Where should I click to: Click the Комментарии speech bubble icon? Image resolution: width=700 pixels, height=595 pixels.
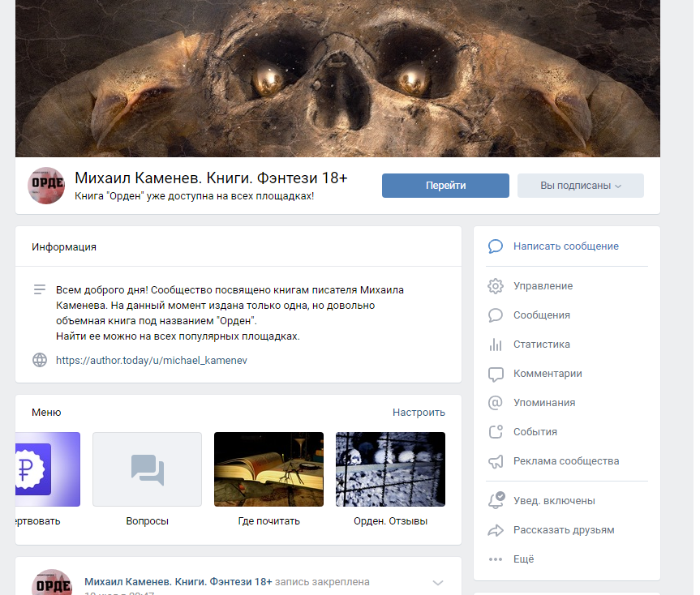point(495,374)
